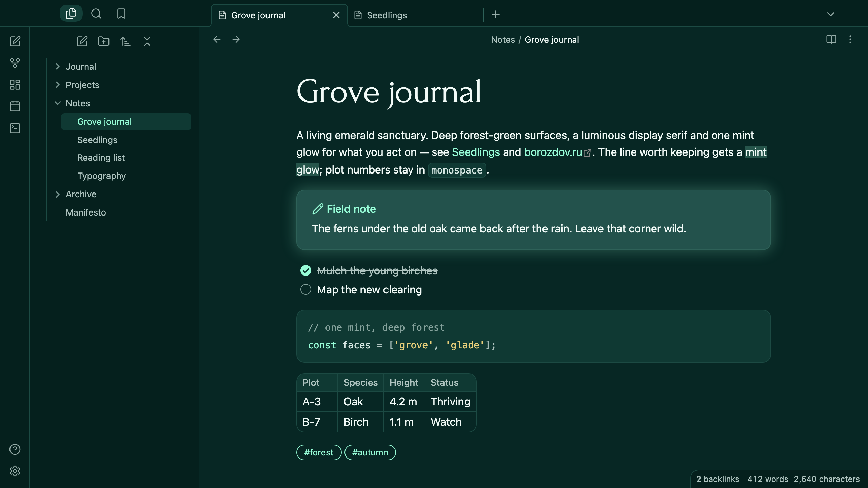Open daily note calendar icon
This screenshot has width=868, height=488.
tap(15, 106)
